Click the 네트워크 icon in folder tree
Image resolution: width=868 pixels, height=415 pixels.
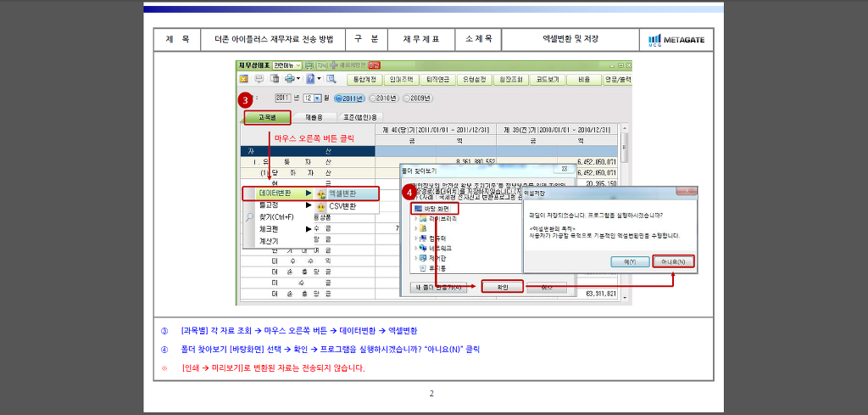pos(424,248)
